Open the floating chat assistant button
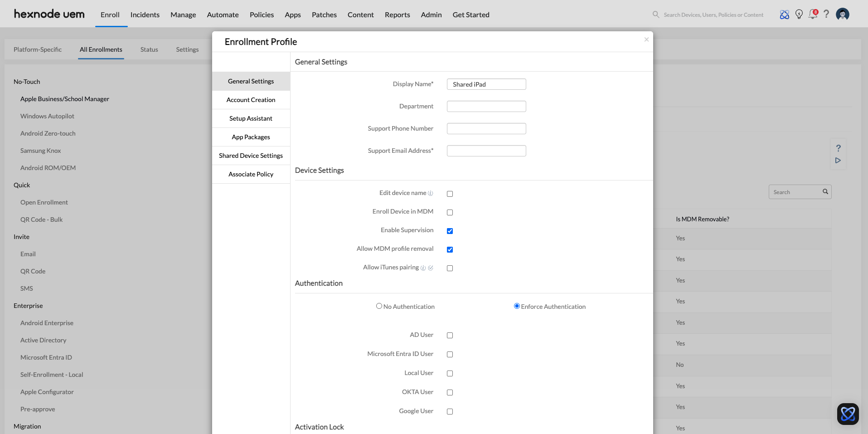Screen dimensions: 868x434 [x=848, y=414]
